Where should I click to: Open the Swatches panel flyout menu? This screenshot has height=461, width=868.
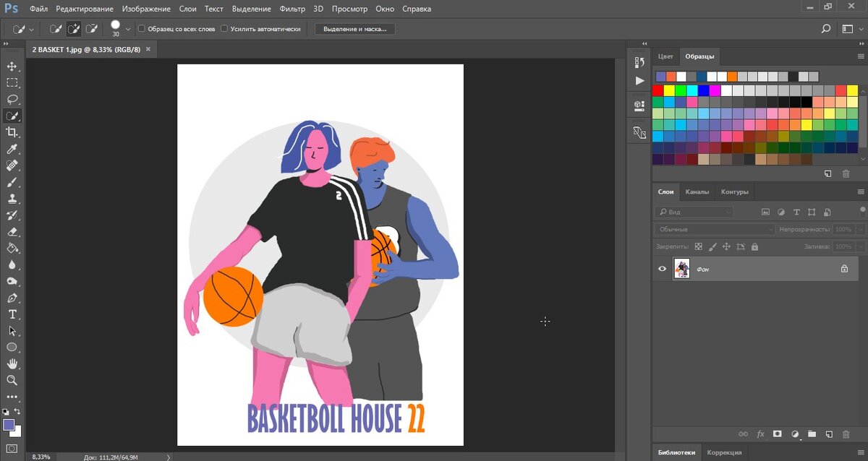click(861, 56)
